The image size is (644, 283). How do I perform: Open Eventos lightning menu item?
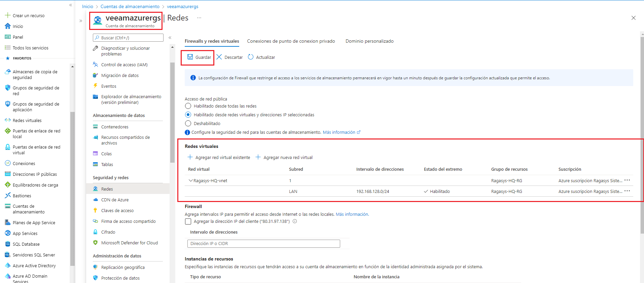[x=109, y=86]
